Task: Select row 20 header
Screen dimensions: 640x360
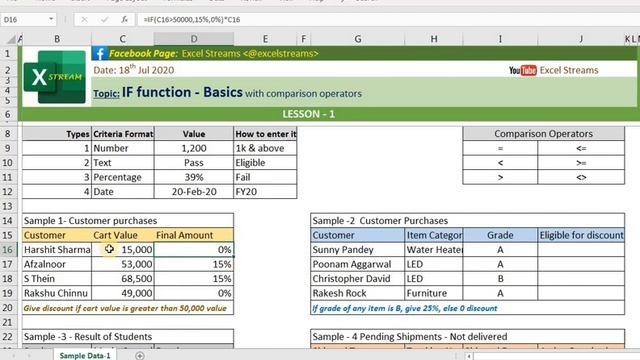Action: pos(8,308)
